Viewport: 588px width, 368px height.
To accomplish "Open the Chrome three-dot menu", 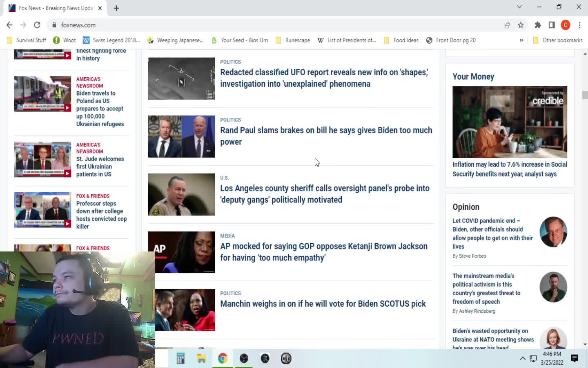I will click(x=579, y=25).
